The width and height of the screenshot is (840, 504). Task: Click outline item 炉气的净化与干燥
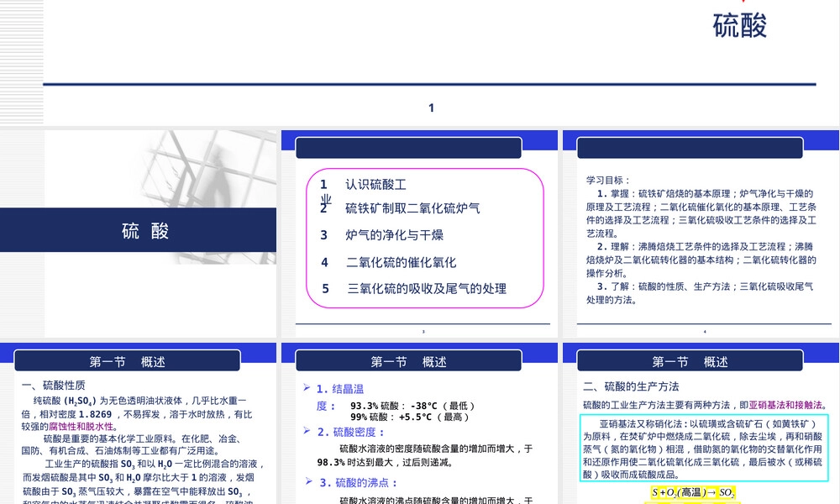coord(394,235)
